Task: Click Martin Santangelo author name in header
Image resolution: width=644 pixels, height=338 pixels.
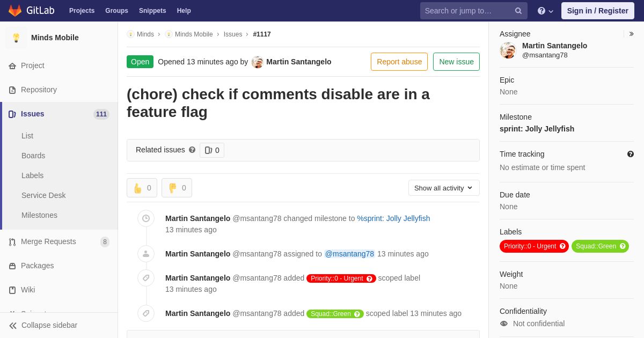Action: click(x=299, y=62)
